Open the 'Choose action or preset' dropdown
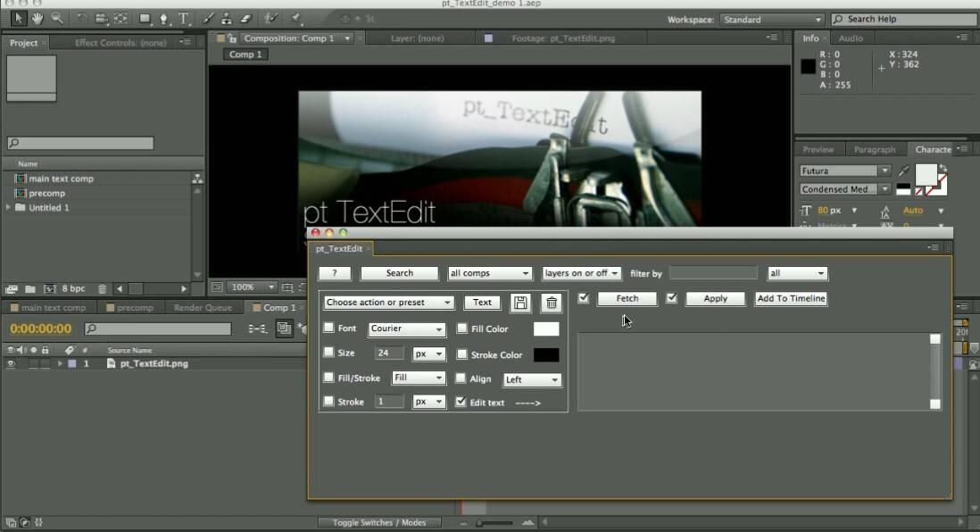This screenshot has width=980, height=532. coord(389,303)
